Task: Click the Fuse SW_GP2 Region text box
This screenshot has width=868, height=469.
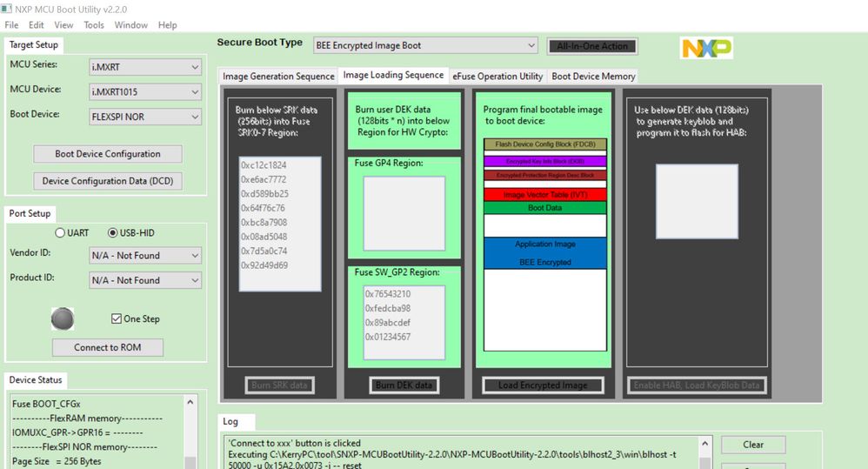Action: pyautogui.click(x=404, y=322)
